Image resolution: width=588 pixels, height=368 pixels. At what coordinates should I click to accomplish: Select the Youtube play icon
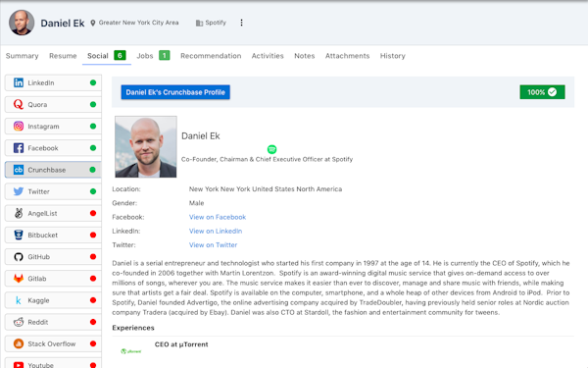(x=19, y=365)
